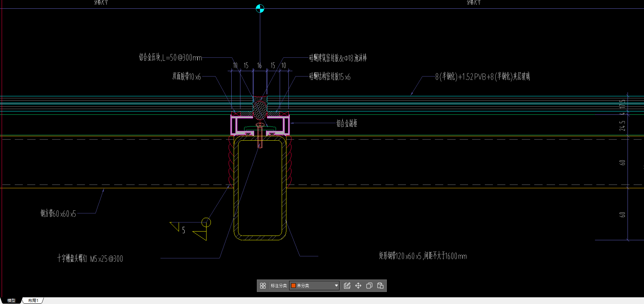The width and height of the screenshot is (644, 304).
Task: Click the 硅酮结构密封胶15x6 annotation
Action: 330,77
